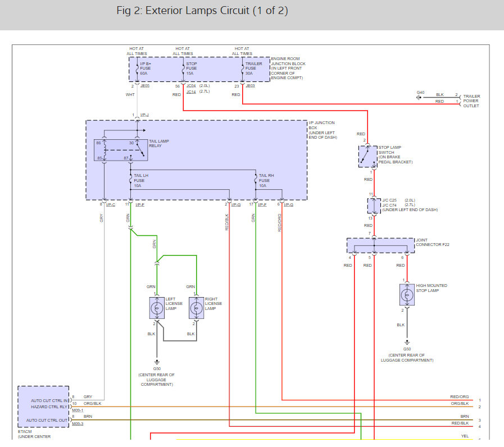Open the JC14 (2.7L) connector link

(191, 92)
